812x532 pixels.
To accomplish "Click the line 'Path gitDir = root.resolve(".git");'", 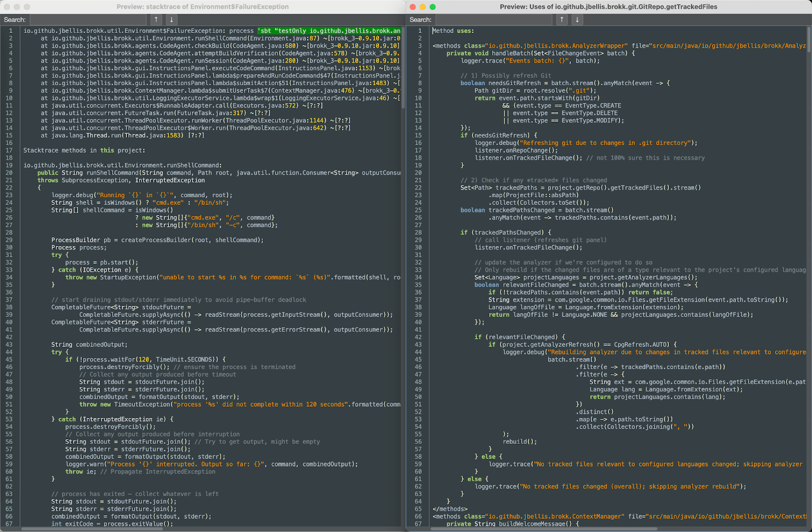I will coord(535,91).
